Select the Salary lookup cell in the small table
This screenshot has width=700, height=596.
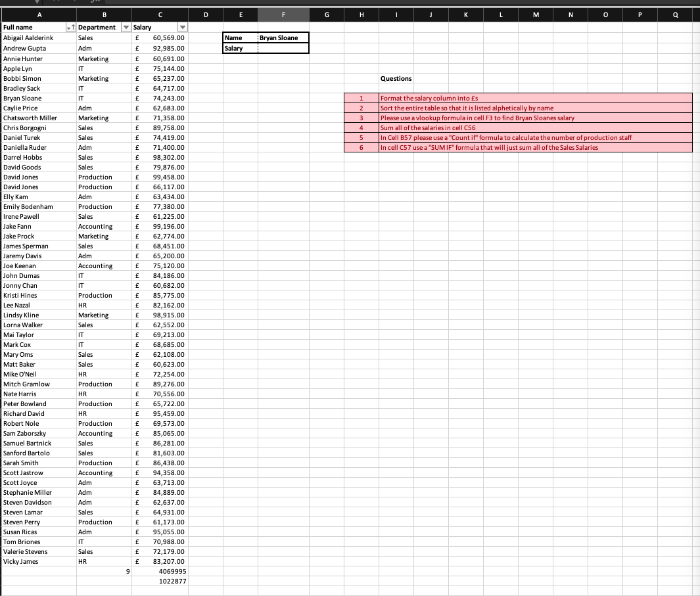(284, 48)
